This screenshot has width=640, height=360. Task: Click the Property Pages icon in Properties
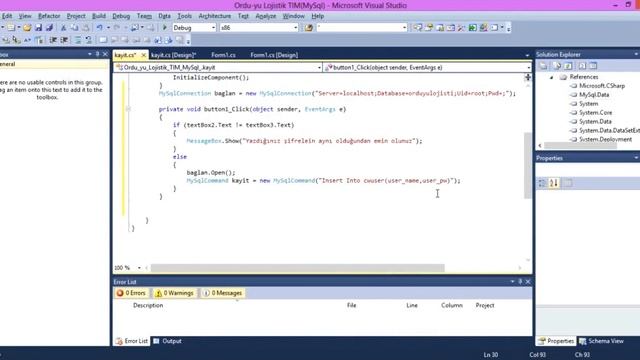[568, 183]
